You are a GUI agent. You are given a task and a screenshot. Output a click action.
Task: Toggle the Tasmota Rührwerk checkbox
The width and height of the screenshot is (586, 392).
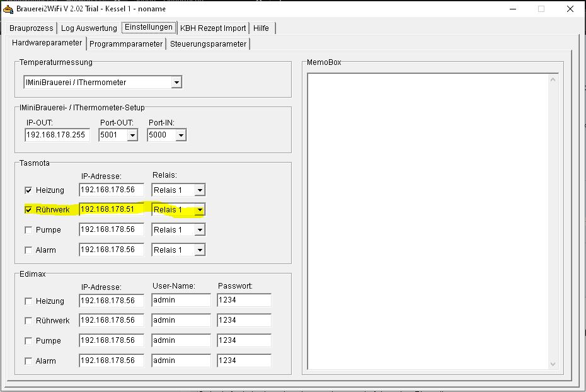click(x=28, y=210)
